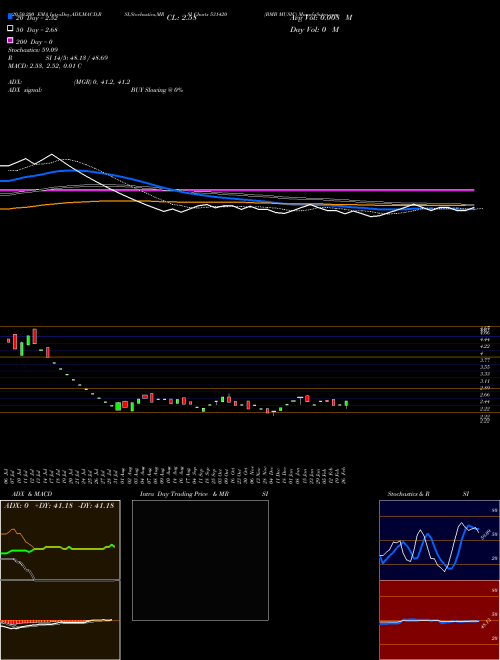This screenshot has height=660, width=500.
Task: Click the tallest red candlestick near chart start
Action: [x=35, y=336]
